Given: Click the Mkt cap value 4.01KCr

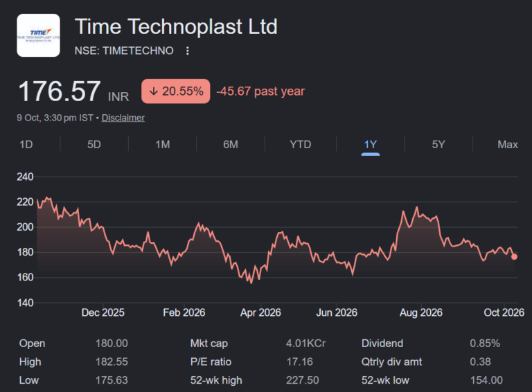Looking at the screenshot, I should (x=305, y=343).
